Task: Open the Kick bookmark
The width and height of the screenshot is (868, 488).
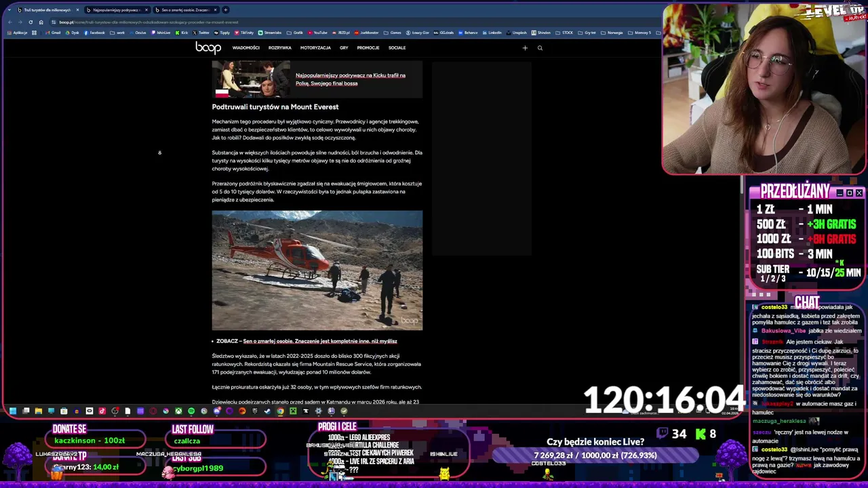Action: (181, 33)
